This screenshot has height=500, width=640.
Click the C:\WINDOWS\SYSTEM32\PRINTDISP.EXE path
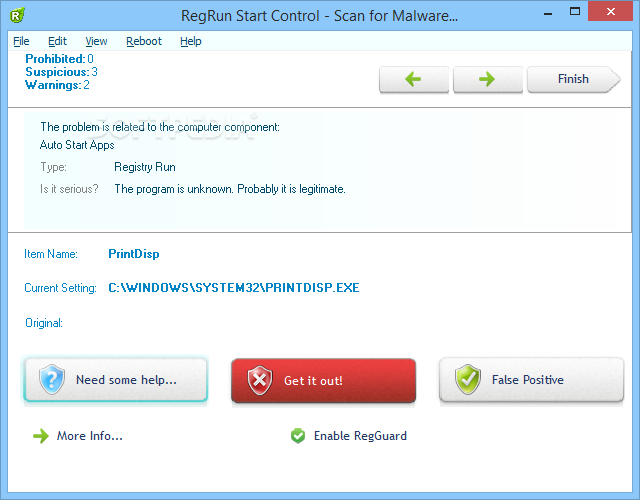(234, 288)
